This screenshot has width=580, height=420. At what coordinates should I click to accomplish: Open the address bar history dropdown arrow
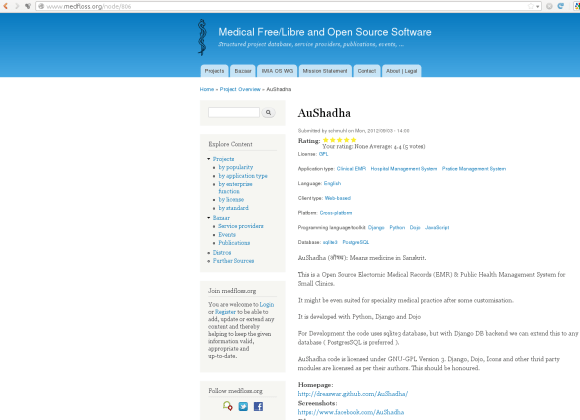[537, 6]
